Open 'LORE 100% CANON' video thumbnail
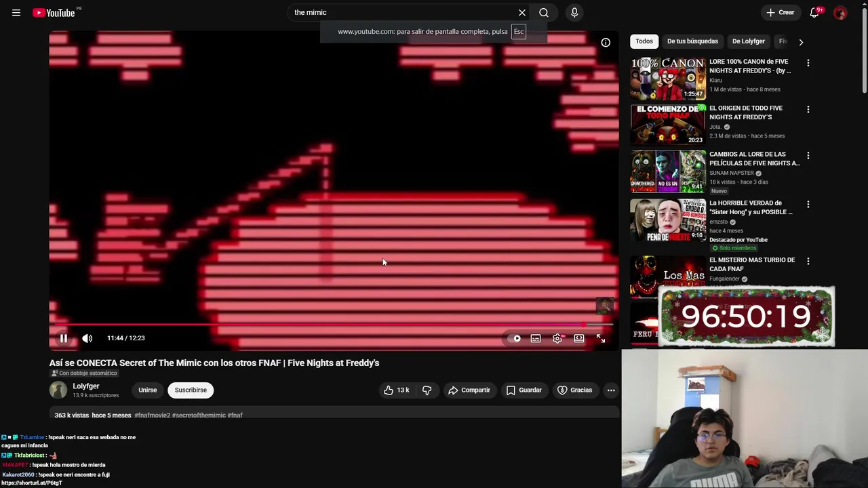 [668, 79]
